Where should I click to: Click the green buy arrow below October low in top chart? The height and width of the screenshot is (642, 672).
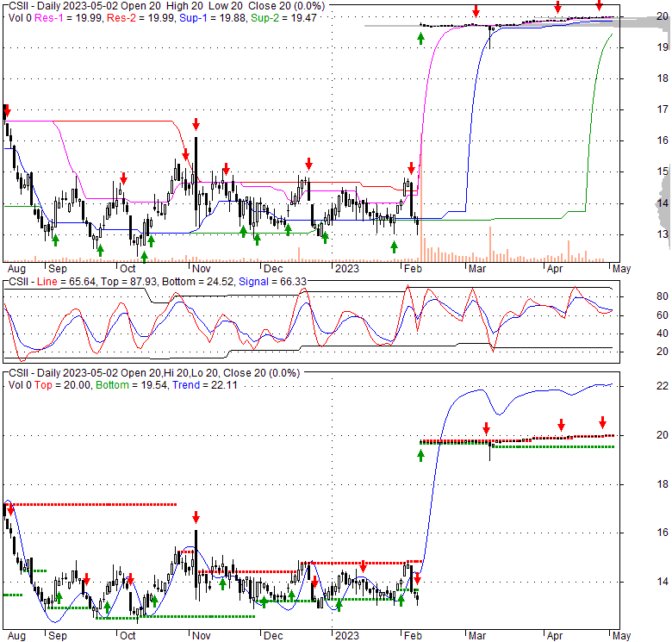pos(144,257)
